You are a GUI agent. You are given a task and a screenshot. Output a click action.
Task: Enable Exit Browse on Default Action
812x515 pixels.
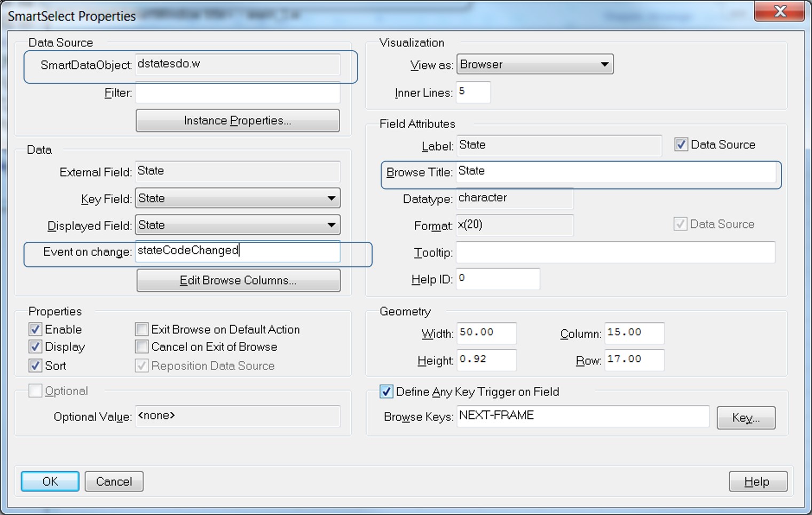tap(141, 329)
